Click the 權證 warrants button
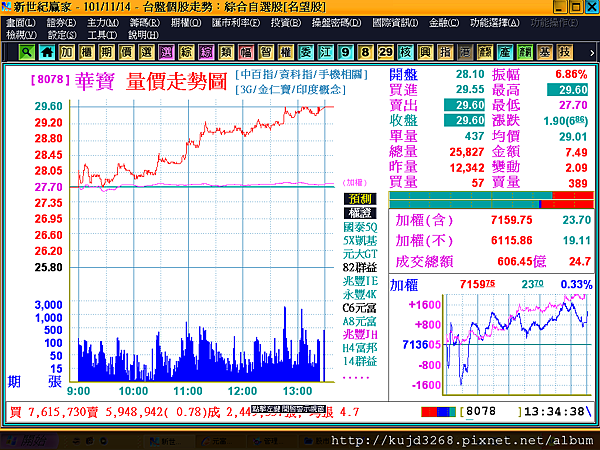The image size is (600, 450). [x=360, y=213]
